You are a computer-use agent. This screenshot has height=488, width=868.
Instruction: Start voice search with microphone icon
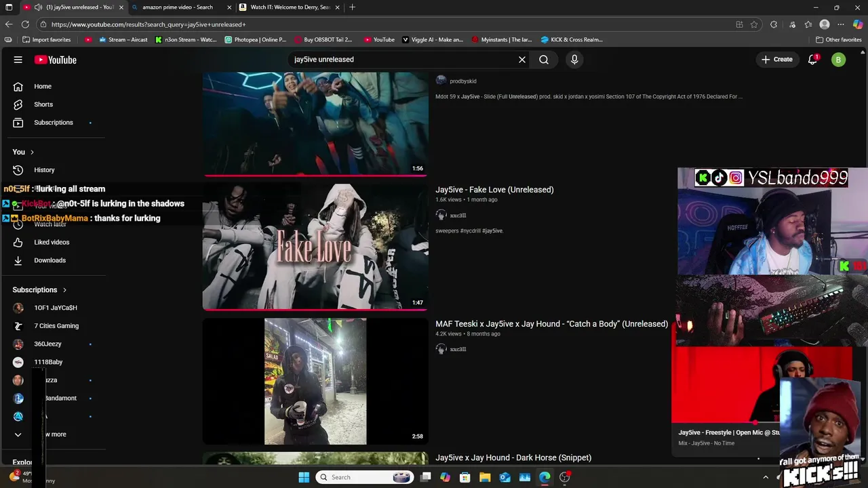click(x=574, y=60)
